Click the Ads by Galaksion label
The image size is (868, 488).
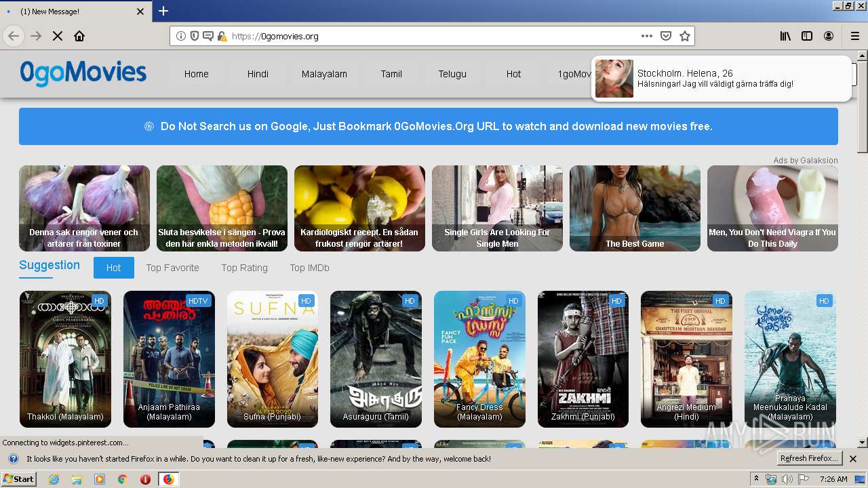pyautogui.click(x=806, y=161)
